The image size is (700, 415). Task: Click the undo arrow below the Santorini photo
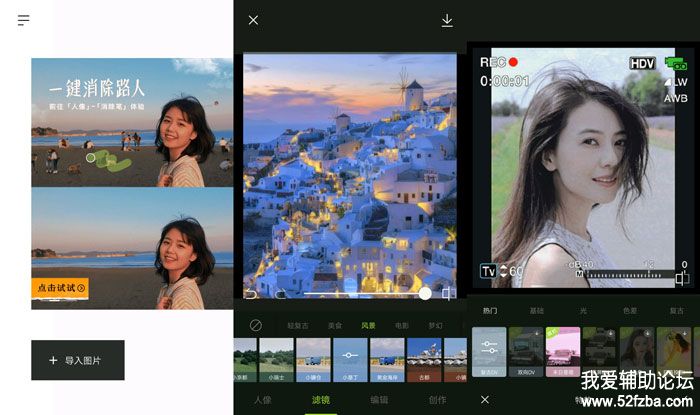251,294
